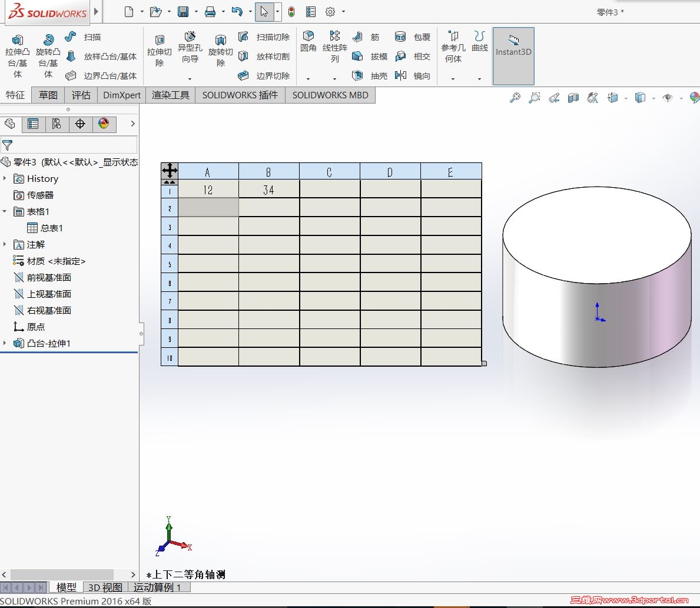Switch to the 渲染工具 render tools tab

click(171, 95)
